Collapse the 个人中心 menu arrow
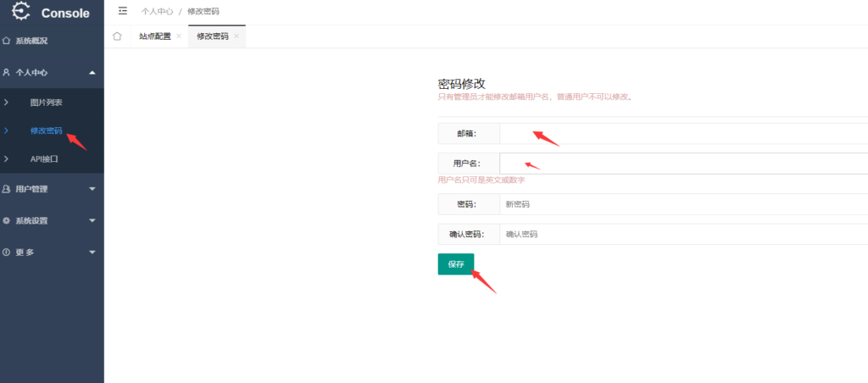 [92, 73]
